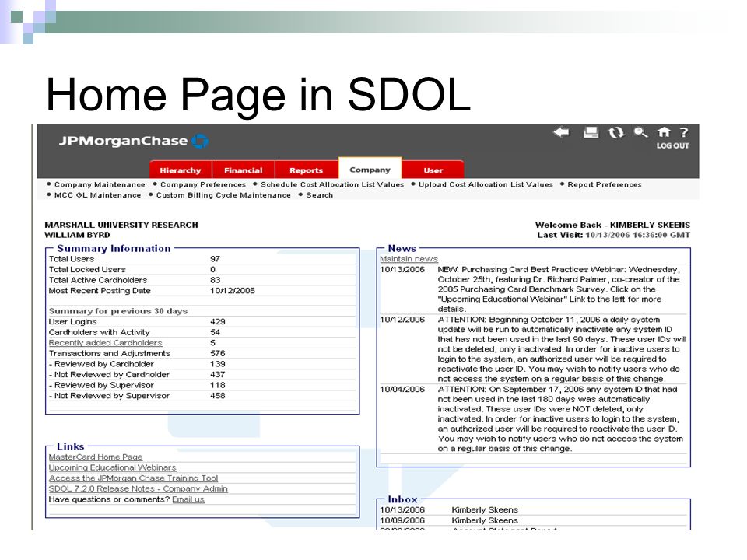Open inbox message dated 10/13/2006

[533, 510]
